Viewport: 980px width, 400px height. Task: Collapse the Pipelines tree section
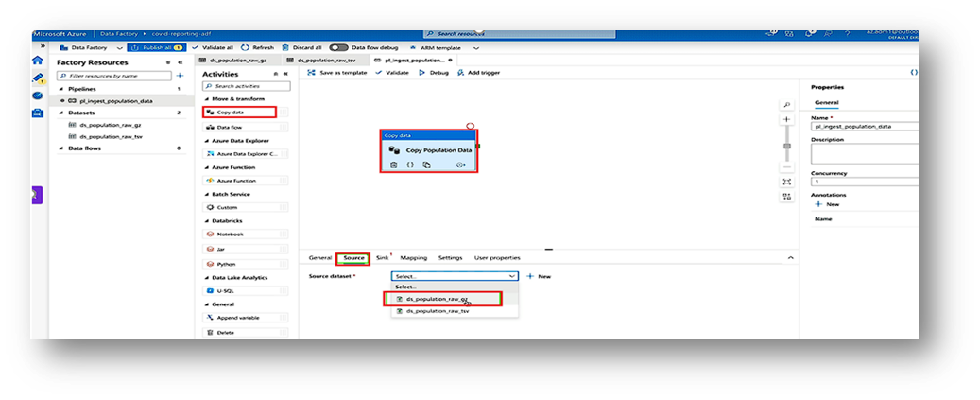click(x=61, y=88)
